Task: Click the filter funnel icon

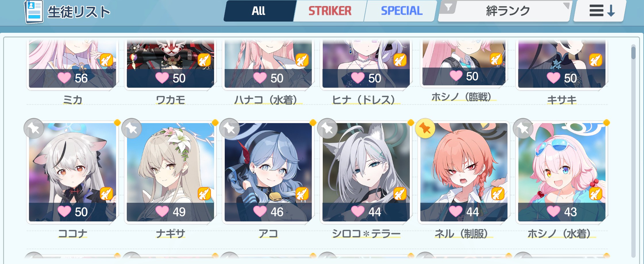Action: pyautogui.click(x=448, y=7)
